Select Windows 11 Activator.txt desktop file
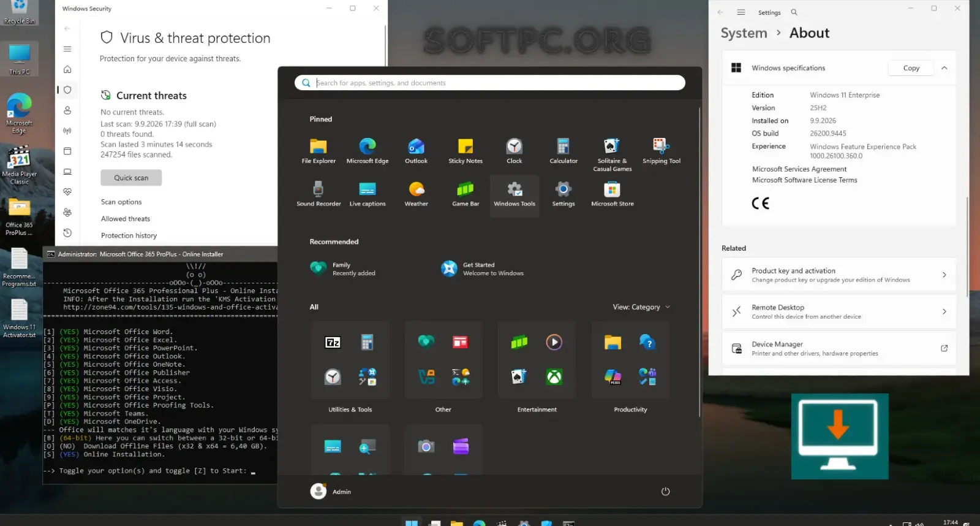The image size is (980, 526). (19, 319)
